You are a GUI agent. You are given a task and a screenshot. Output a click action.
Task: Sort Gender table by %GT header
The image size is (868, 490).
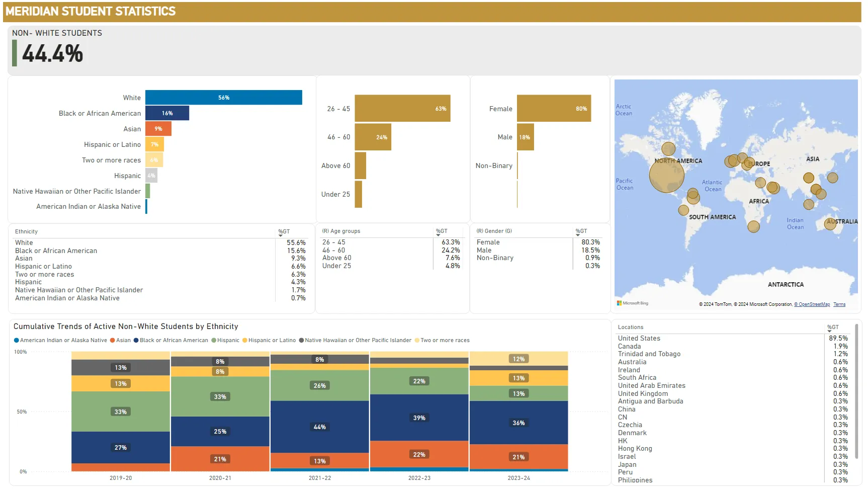point(581,231)
